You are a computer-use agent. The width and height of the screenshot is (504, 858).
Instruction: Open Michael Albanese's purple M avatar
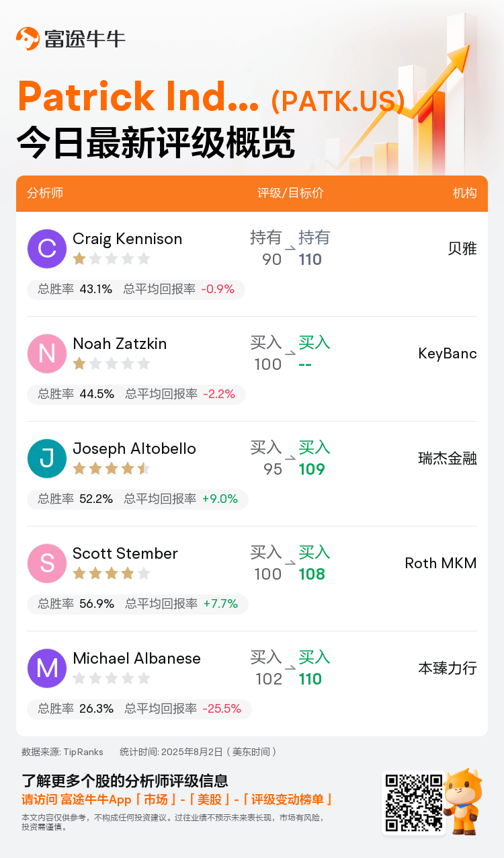coord(47,668)
